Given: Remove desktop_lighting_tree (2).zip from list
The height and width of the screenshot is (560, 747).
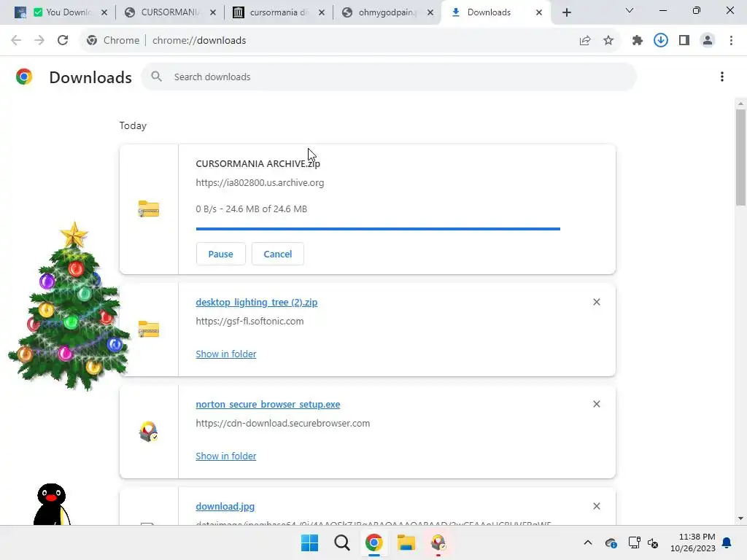Looking at the screenshot, I should [597, 302].
